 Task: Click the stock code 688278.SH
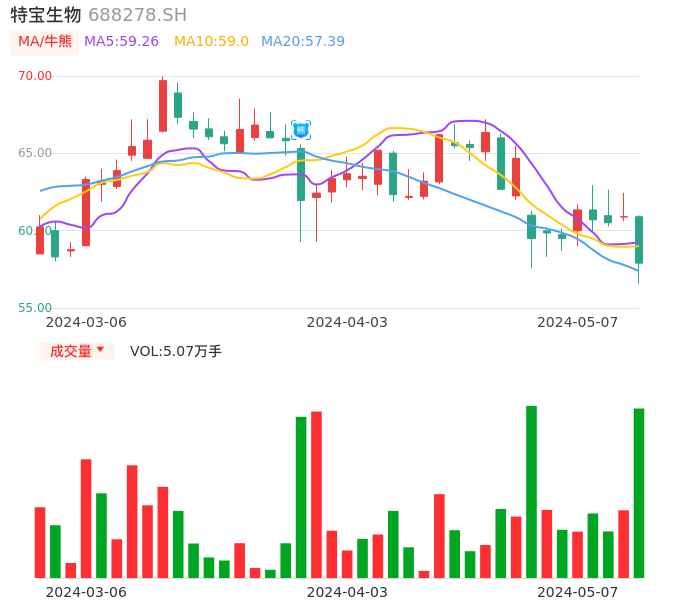(137, 15)
